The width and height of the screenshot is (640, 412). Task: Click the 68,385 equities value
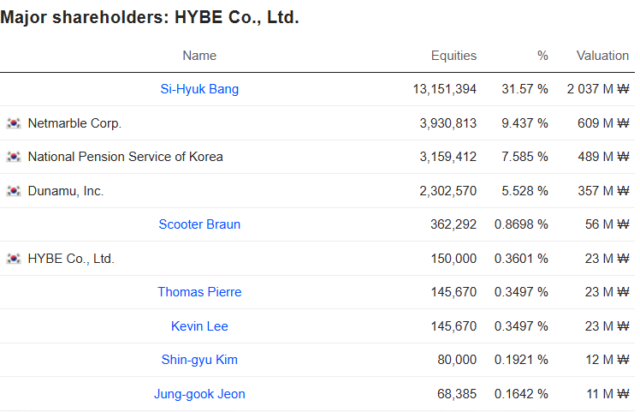457,394
